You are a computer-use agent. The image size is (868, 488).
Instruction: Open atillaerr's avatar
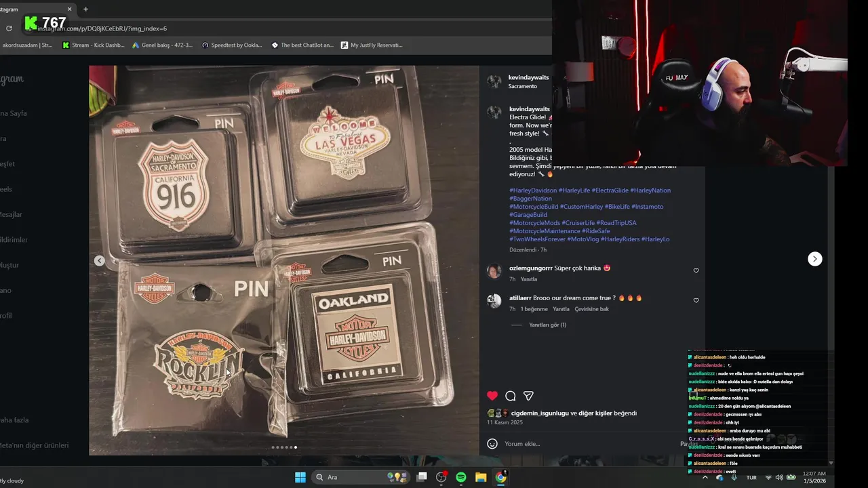tap(494, 301)
